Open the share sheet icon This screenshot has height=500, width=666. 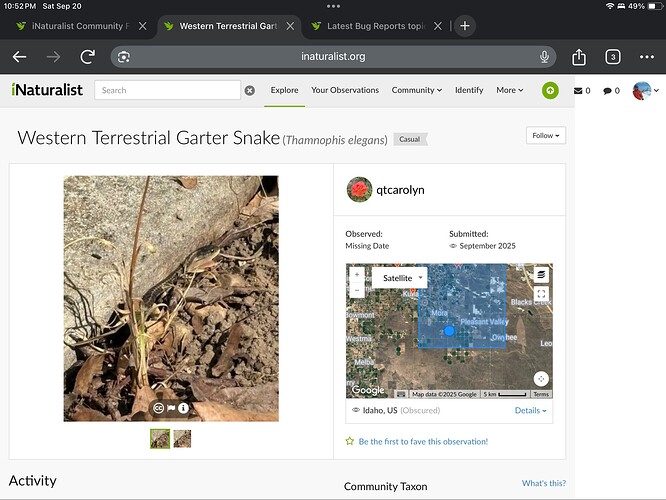coord(579,56)
